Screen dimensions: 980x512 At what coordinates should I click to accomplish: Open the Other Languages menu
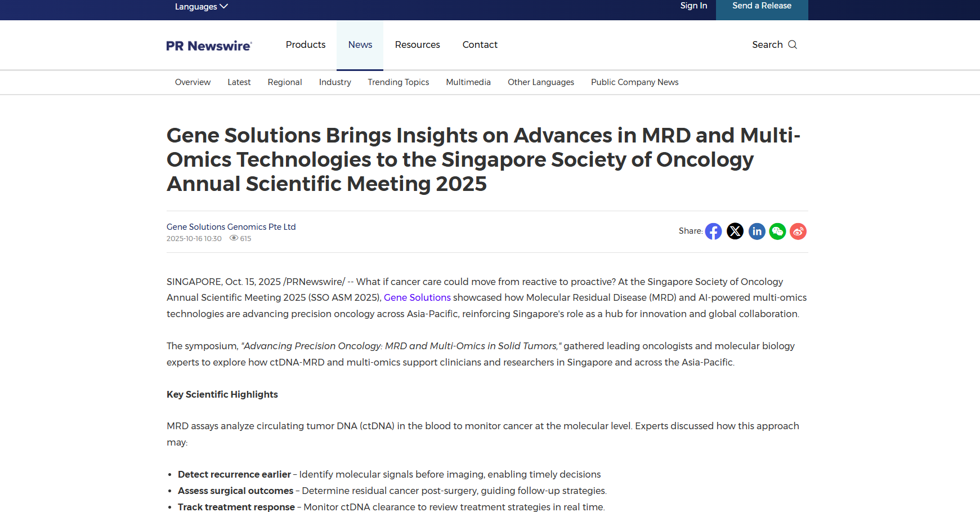pyautogui.click(x=540, y=82)
